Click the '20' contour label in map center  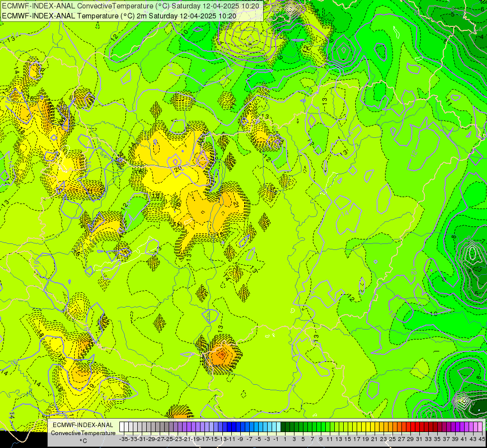tap(178, 169)
